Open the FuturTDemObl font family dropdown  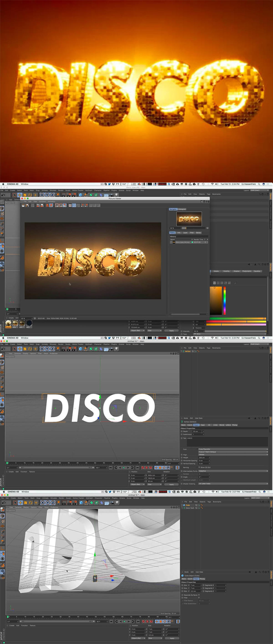(x=233, y=449)
